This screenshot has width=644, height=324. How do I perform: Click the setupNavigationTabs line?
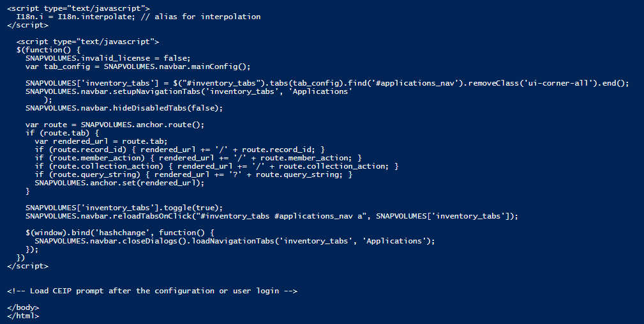tap(189, 91)
